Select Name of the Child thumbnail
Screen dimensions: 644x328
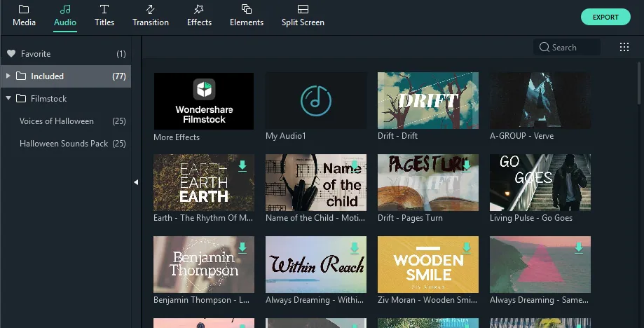[316, 183]
